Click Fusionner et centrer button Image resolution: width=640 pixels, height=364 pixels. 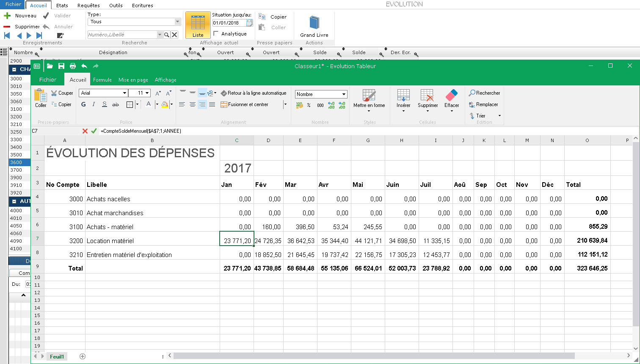point(245,104)
